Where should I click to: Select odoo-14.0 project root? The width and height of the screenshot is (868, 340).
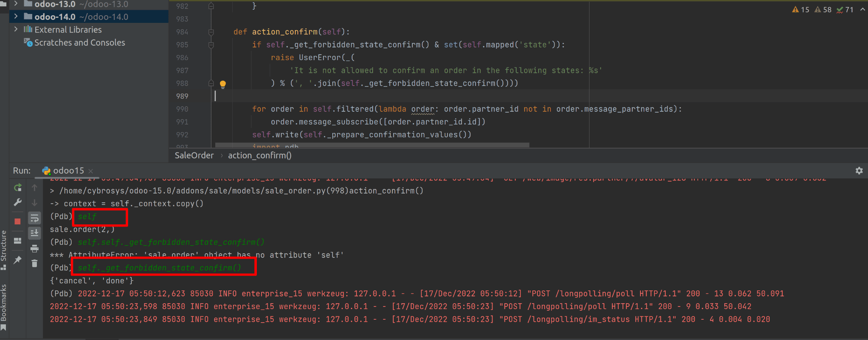[x=89, y=17]
